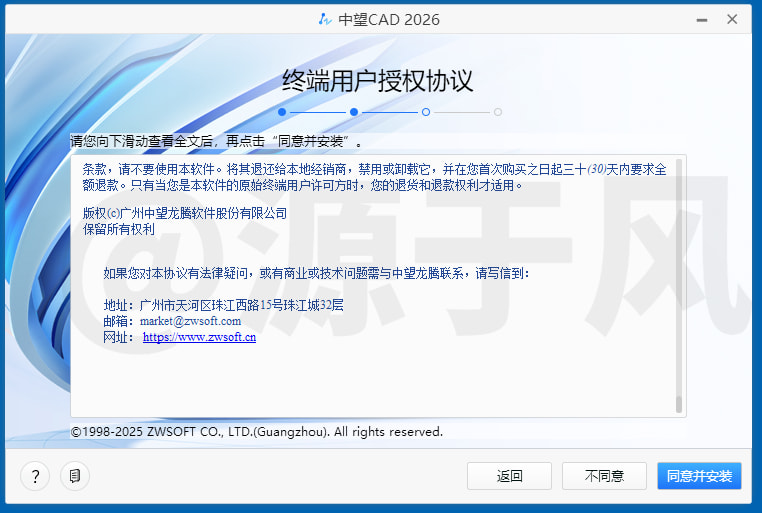The image size is (762, 513).
Task: Click the 中望CAD 2026 title text
Action: click(x=389, y=19)
